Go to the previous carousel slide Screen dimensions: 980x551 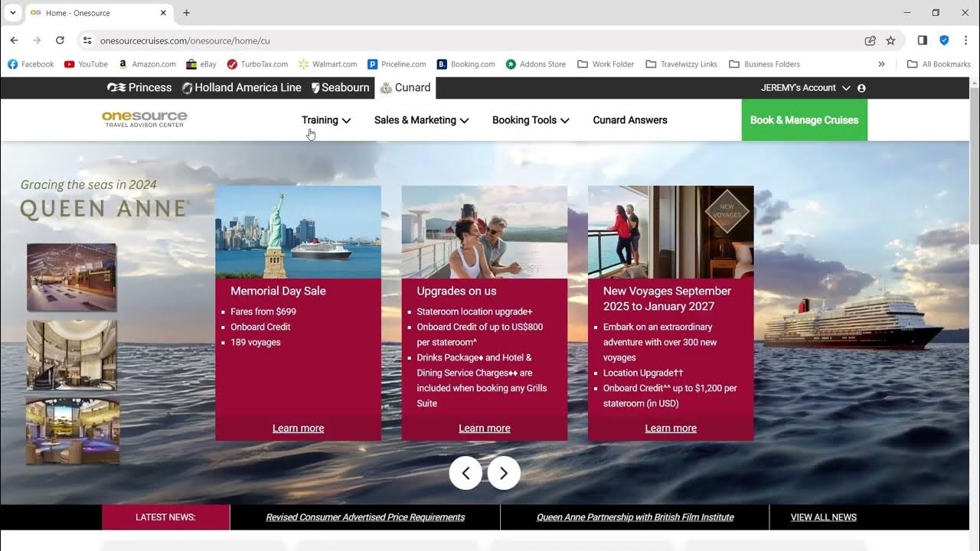465,473
